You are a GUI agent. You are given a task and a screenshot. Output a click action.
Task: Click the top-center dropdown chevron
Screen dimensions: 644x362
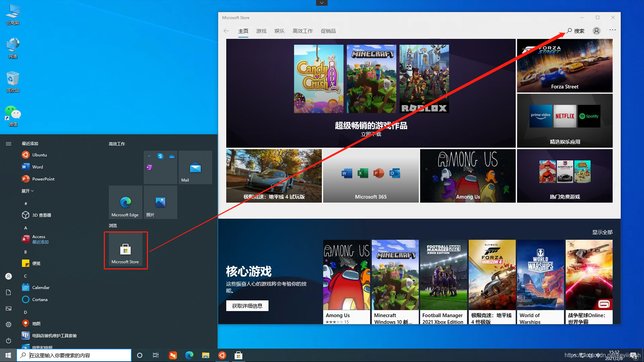pos(321,3)
